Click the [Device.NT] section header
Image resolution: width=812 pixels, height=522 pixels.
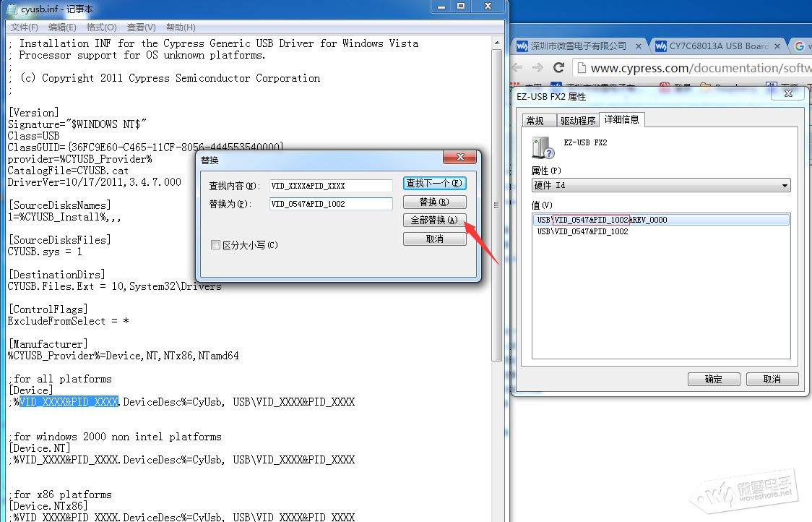coord(39,448)
